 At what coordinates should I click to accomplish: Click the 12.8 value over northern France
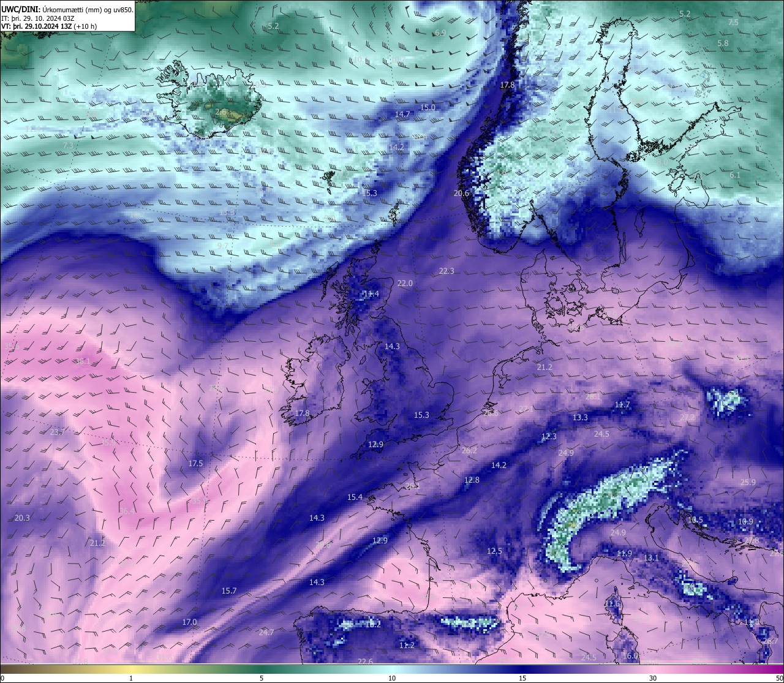click(472, 480)
